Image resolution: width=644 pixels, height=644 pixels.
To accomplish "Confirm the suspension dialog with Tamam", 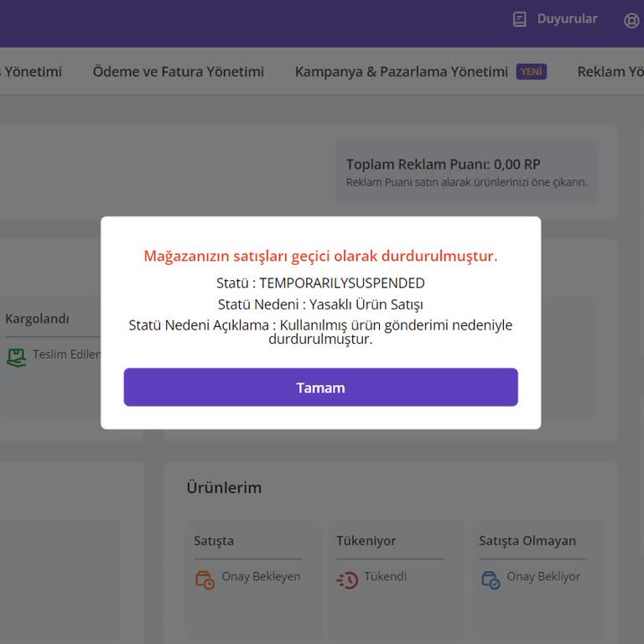I will point(320,387).
